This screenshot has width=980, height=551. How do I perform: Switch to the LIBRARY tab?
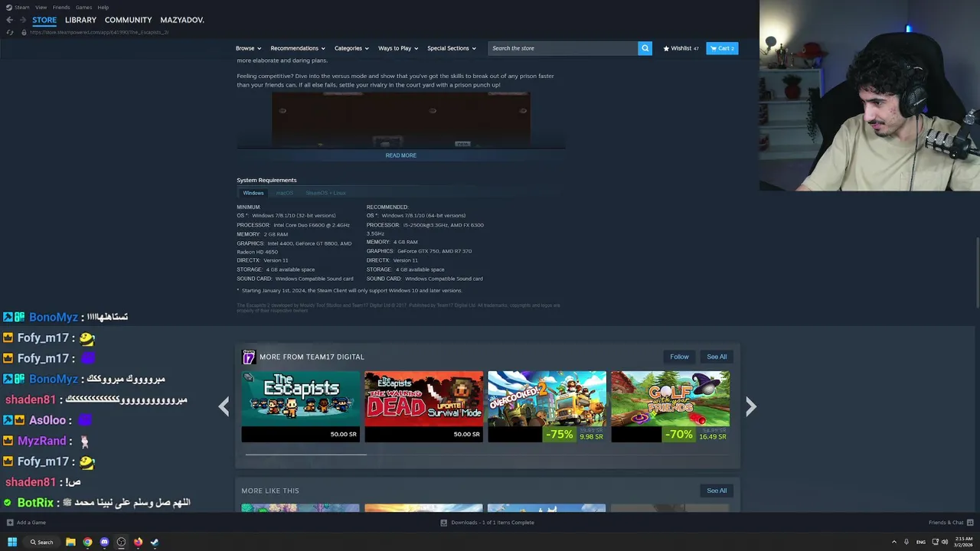tap(80, 20)
